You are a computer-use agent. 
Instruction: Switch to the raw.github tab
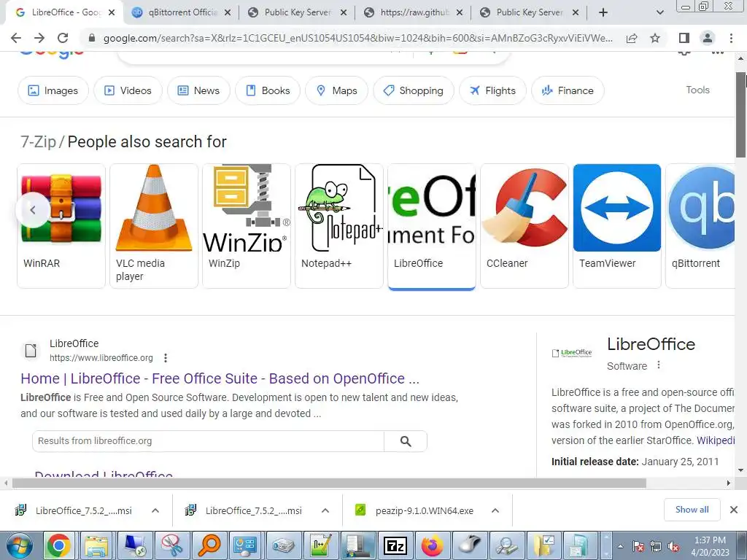point(413,12)
